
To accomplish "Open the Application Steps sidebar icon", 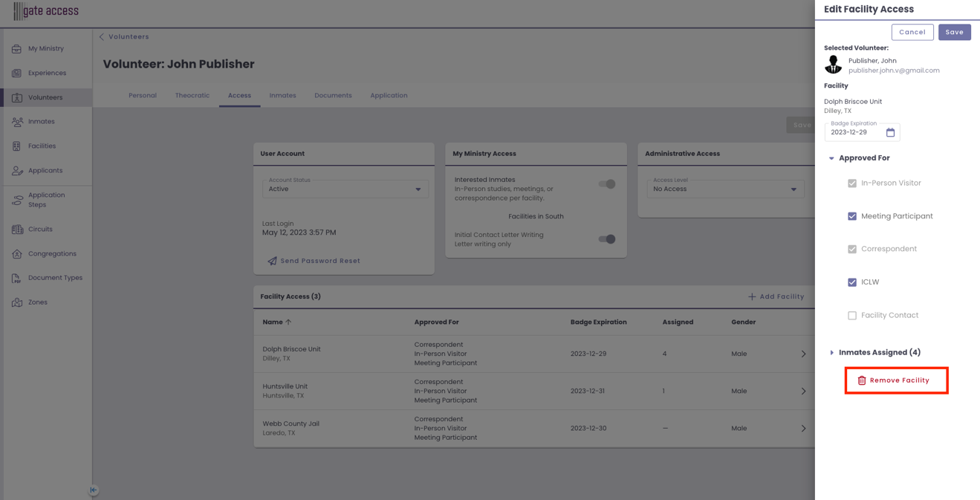I will pos(16,200).
